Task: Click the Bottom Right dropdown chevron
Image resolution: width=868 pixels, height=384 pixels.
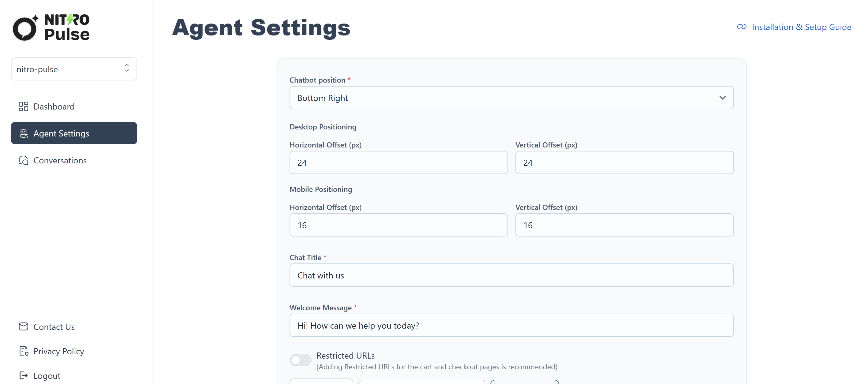Action: (x=722, y=98)
